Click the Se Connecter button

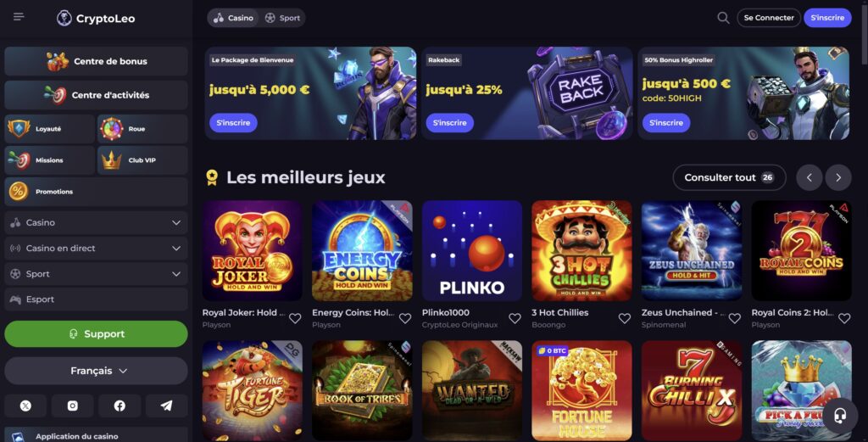(768, 18)
